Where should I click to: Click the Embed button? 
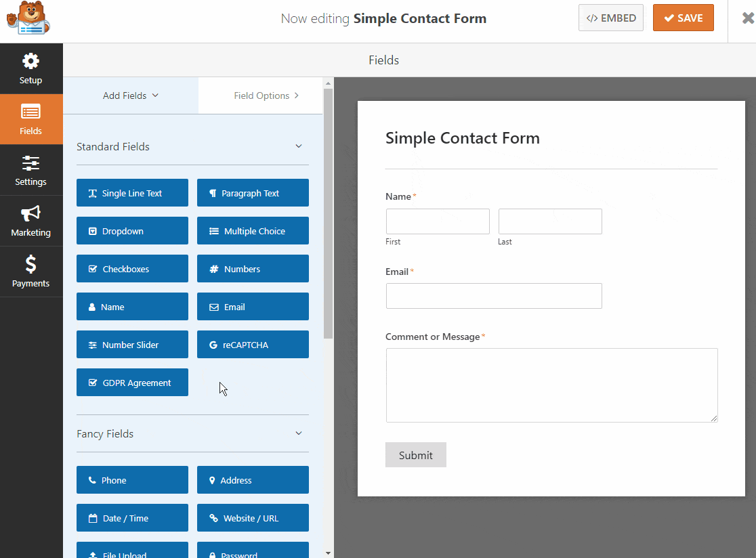[611, 18]
